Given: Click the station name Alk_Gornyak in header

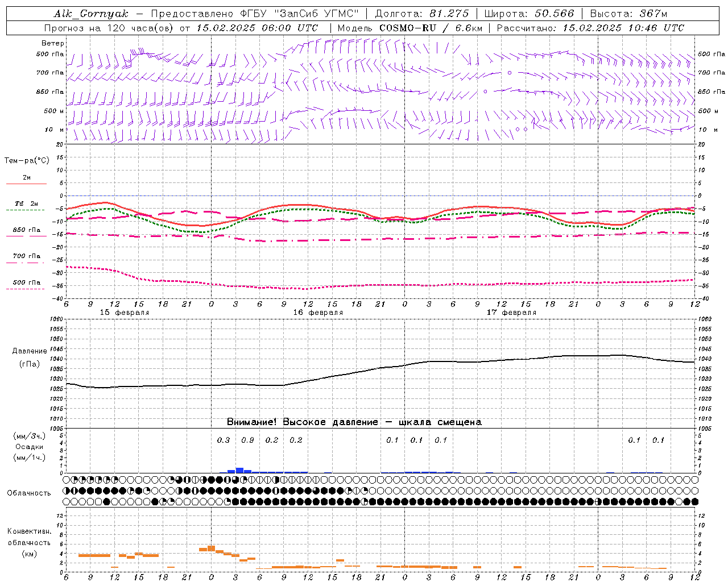Looking at the screenshot, I should [x=92, y=14].
